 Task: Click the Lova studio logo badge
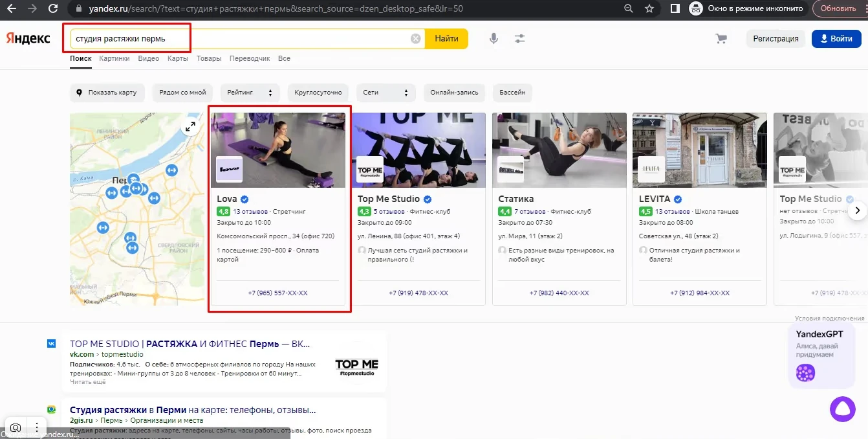229,169
